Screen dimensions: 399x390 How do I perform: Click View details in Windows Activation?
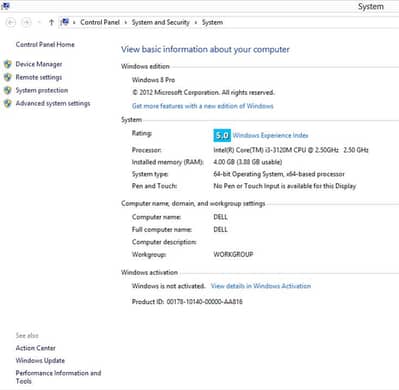click(x=261, y=286)
